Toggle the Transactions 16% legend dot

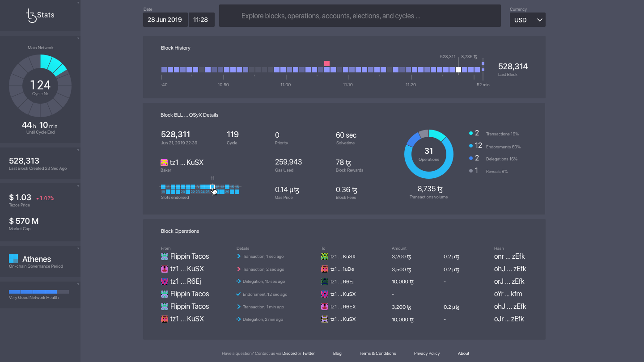470,133
